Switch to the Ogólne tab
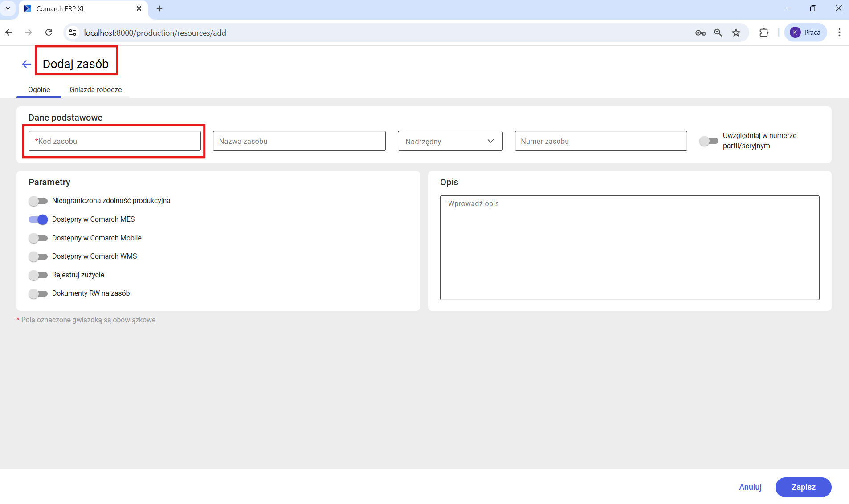 click(39, 89)
